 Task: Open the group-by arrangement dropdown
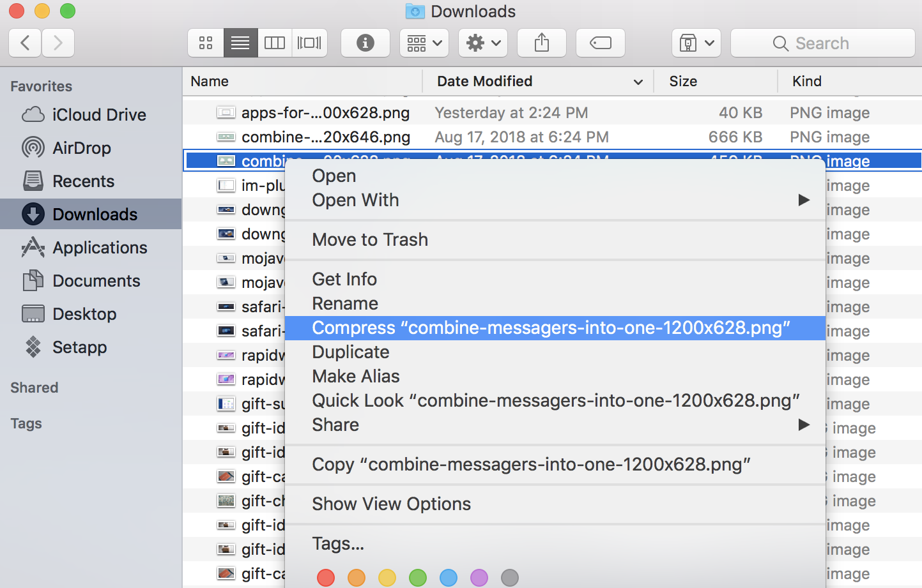(x=424, y=43)
